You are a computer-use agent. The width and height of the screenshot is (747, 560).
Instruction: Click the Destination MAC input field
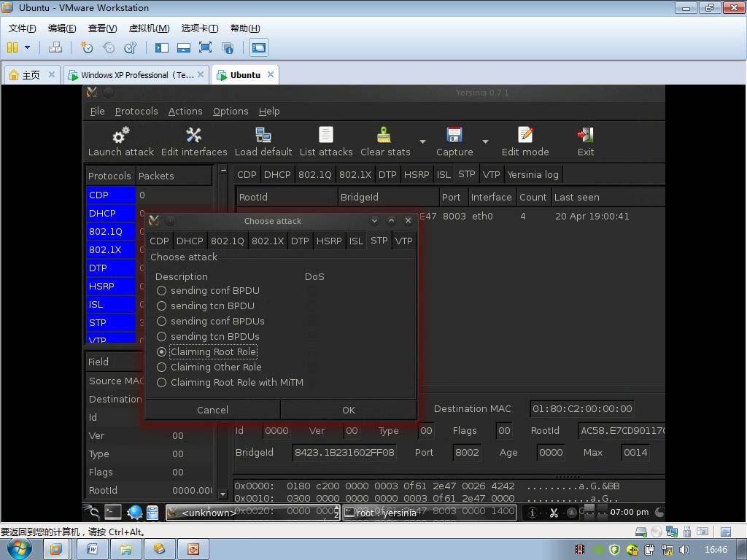tap(581, 408)
